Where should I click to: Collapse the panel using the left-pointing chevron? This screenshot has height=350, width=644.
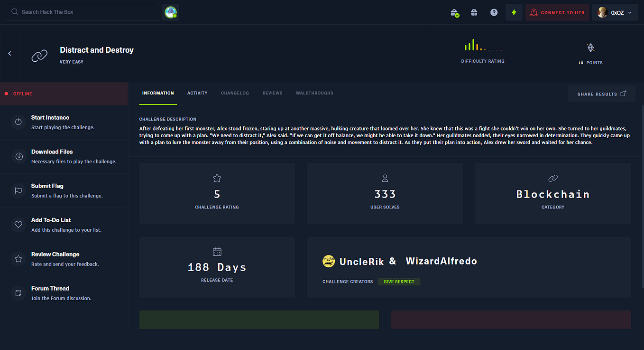pos(9,53)
